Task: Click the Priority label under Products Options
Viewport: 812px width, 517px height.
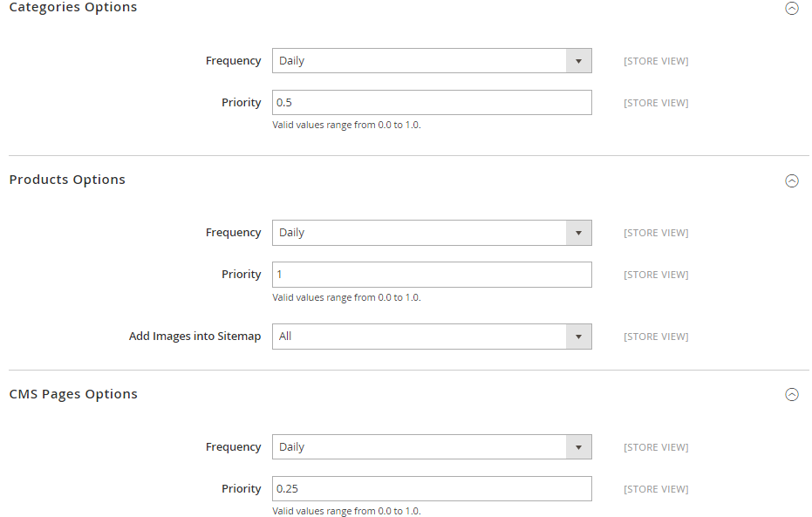Action: click(x=241, y=275)
